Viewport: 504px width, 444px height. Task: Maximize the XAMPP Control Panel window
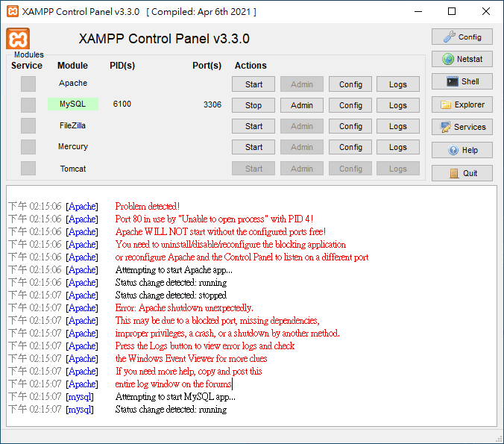452,12
